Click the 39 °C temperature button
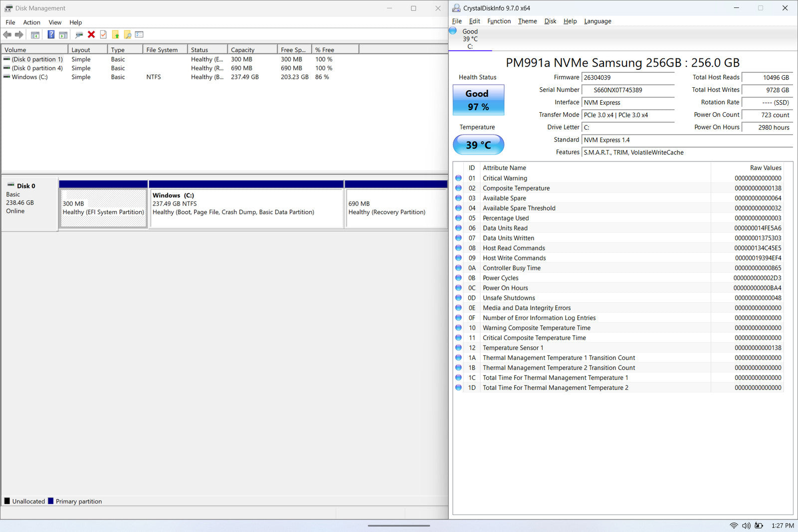798x532 pixels. (x=478, y=145)
